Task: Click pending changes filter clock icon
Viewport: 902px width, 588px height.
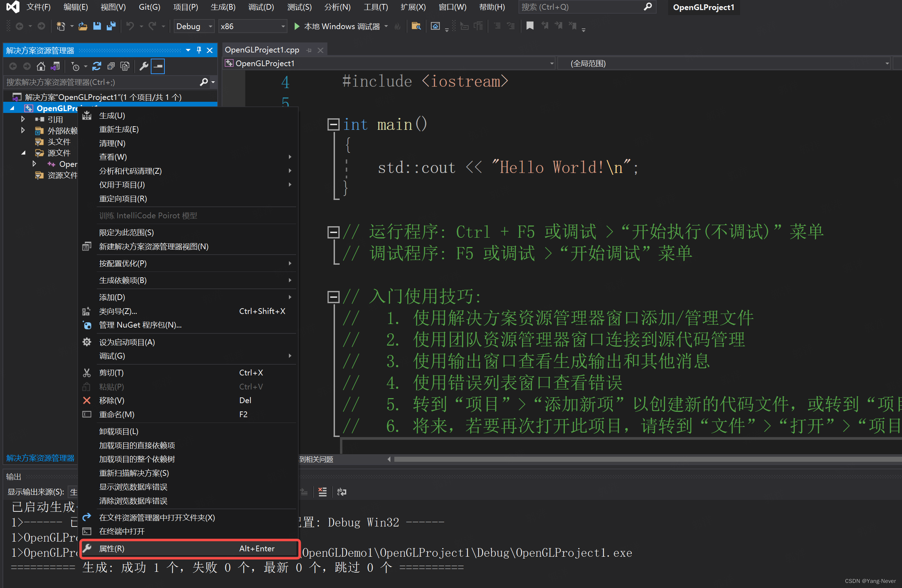Action: coord(76,67)
